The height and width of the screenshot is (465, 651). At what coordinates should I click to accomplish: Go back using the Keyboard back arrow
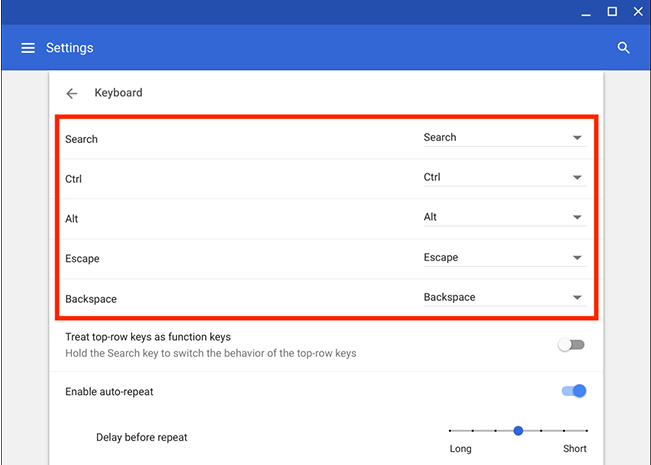[72, 93]
